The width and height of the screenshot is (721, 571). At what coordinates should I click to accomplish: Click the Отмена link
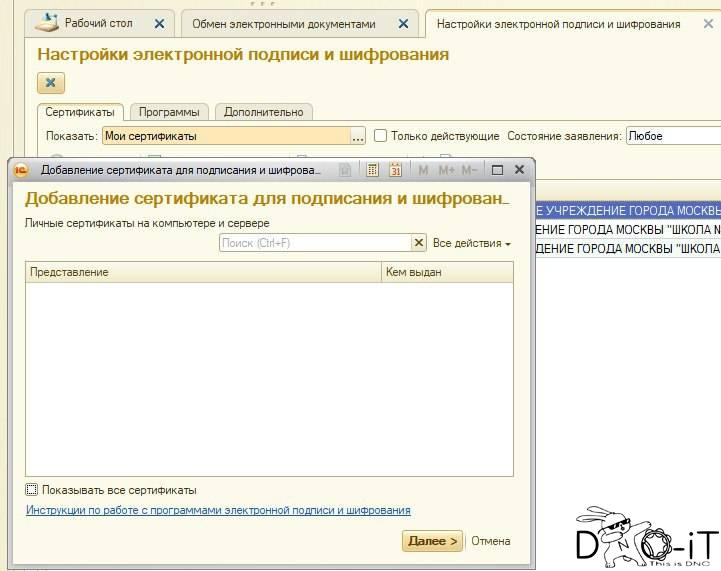pyautogui.click(x=490, y=541)
